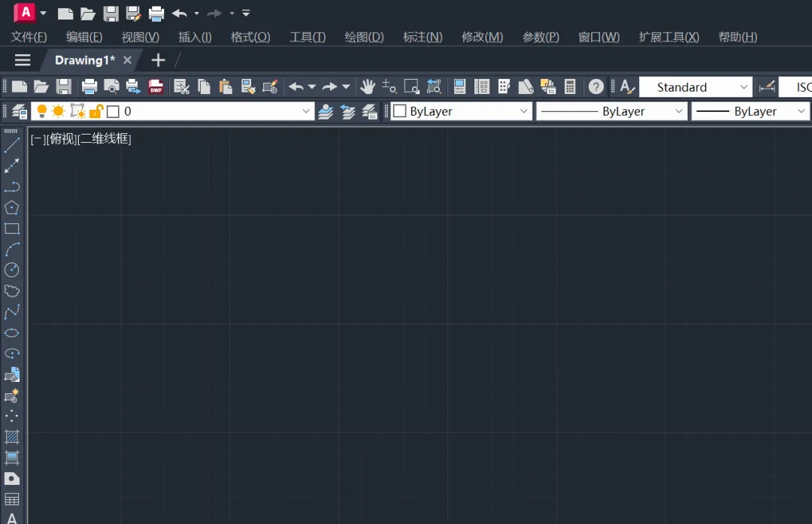
Task: Select the Spline tool
Action: point(11,312)
